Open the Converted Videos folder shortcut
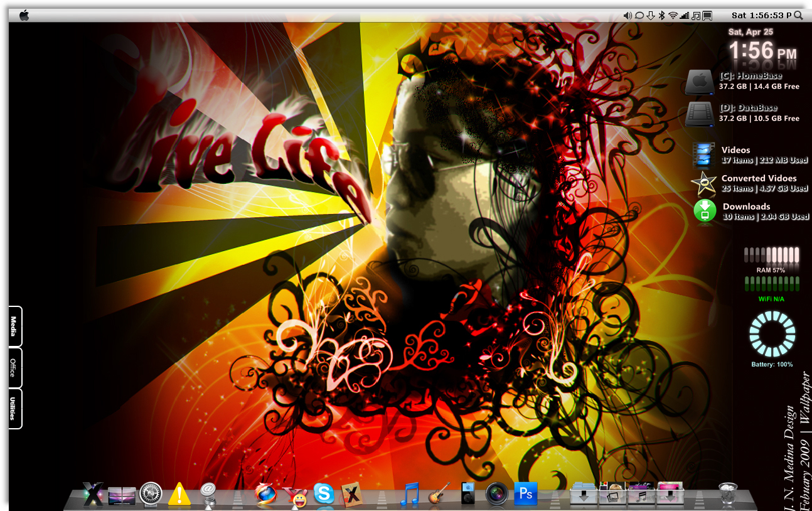This screenshot has width=812, height=511. tap(750, 183)
